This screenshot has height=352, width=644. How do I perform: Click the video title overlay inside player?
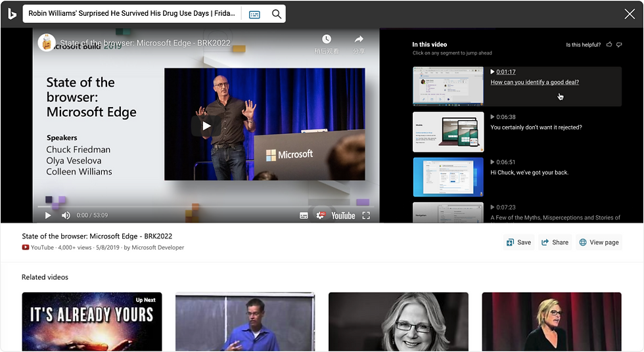145,43
